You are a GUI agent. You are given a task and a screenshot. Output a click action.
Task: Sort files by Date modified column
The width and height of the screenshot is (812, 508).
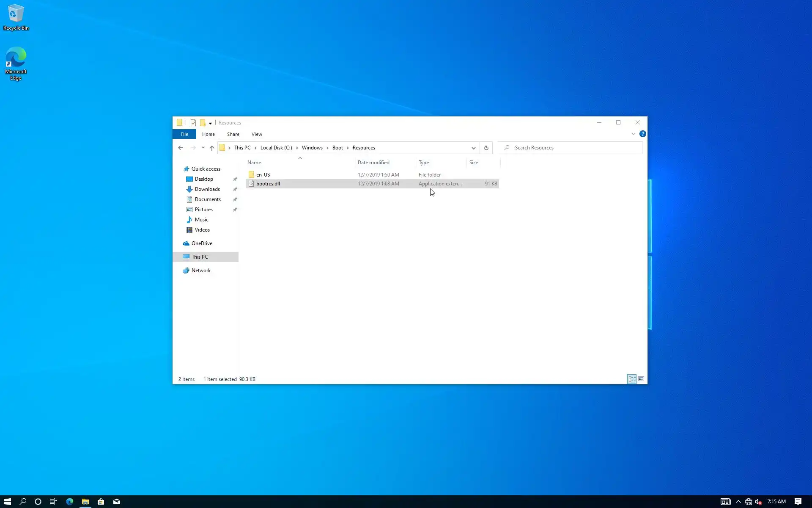pyautogui.click(x=373, y=163)
